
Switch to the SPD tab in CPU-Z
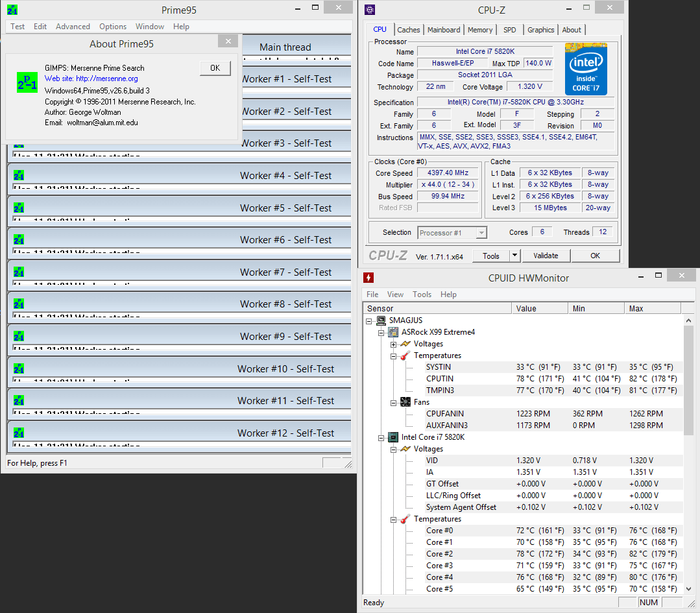coord(509,30)
